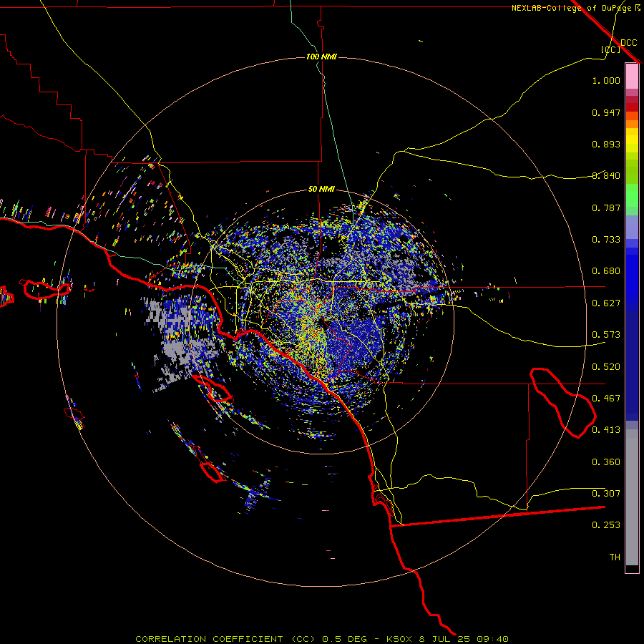Viewport: 644px width, 644px height.
Task: Select the 0.627 legend value
Action: 606,303
